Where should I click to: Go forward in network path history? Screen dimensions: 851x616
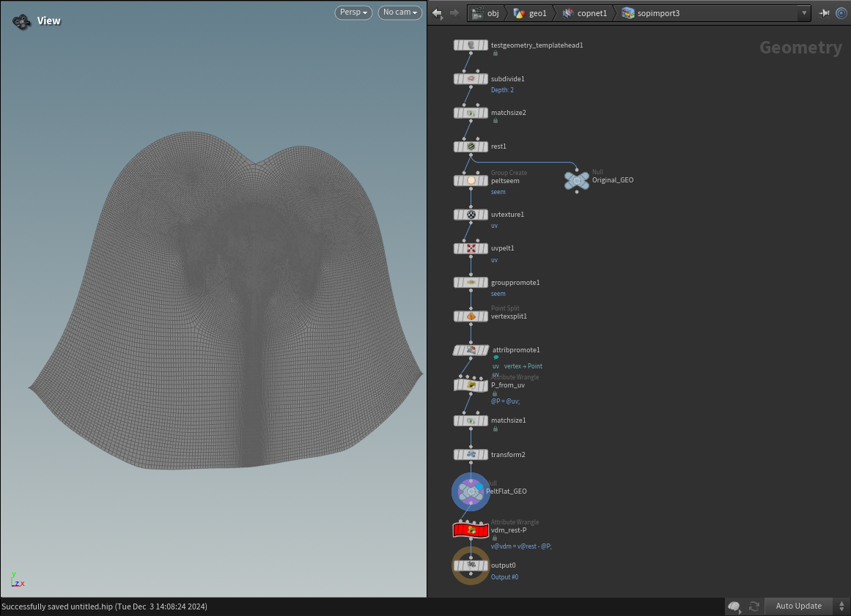point(454,13)
